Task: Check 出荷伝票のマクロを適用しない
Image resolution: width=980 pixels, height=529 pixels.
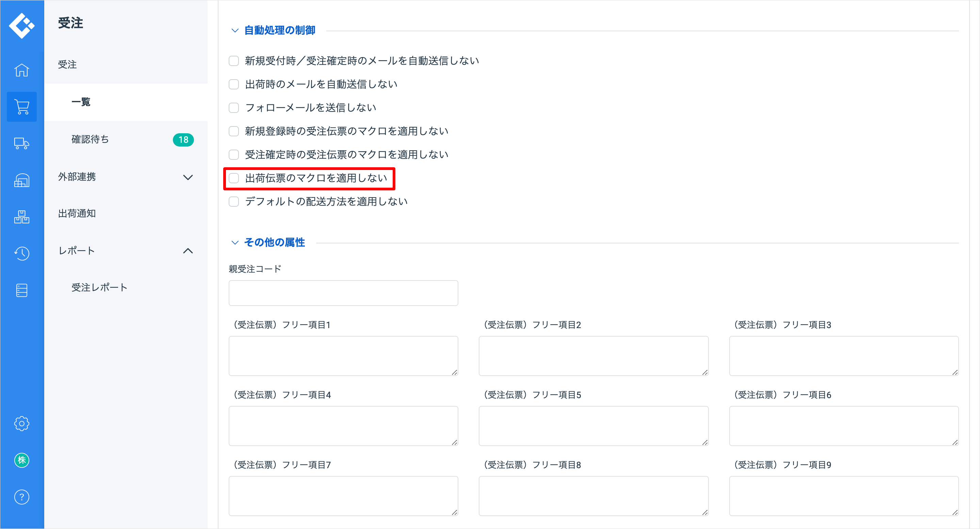Action: (x=233, y=178)
